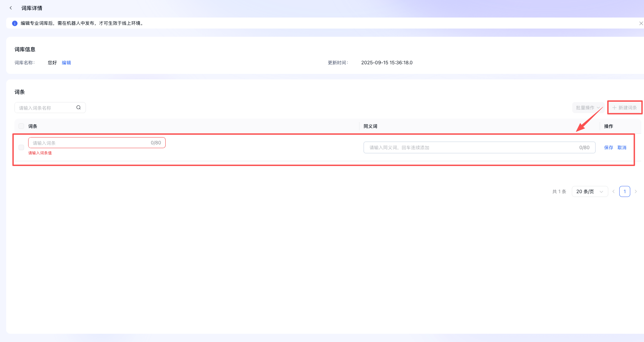Click the 词库详情 page title
This screenshot has height=342, width=644.
tap(32, 8)
